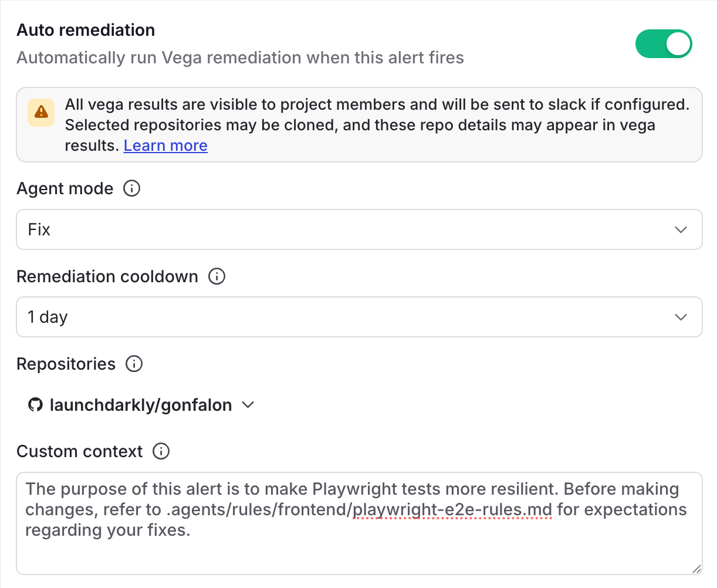Click the info icon beside Agent mode
Viewport: 717px width, 588px height.
point(132,188)
